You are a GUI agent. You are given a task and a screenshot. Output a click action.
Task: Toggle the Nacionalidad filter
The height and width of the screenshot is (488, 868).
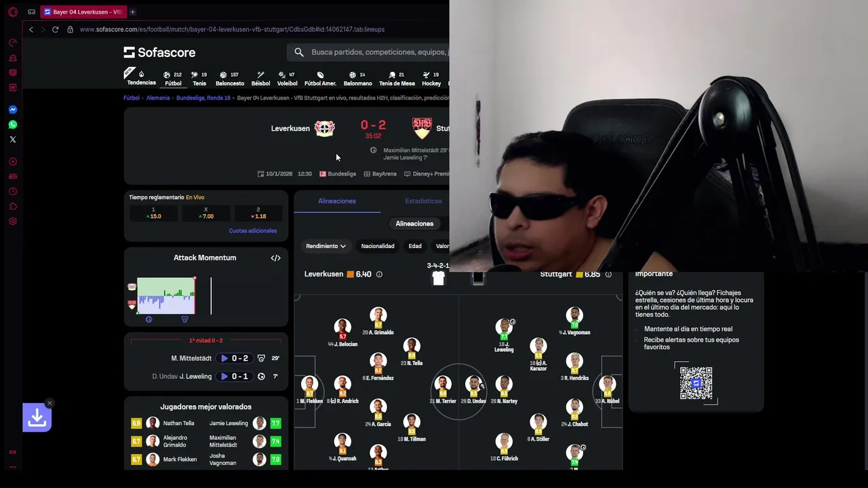point(378,246)
